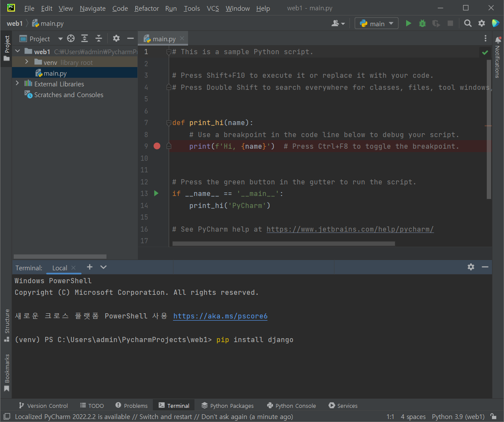
Task: Open the TODO tool window
Action: (92, 406)
